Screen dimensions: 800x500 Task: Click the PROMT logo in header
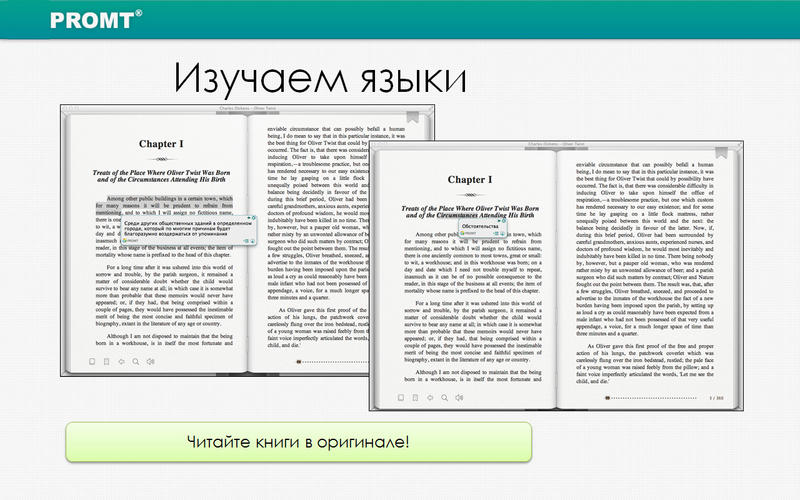96,20
